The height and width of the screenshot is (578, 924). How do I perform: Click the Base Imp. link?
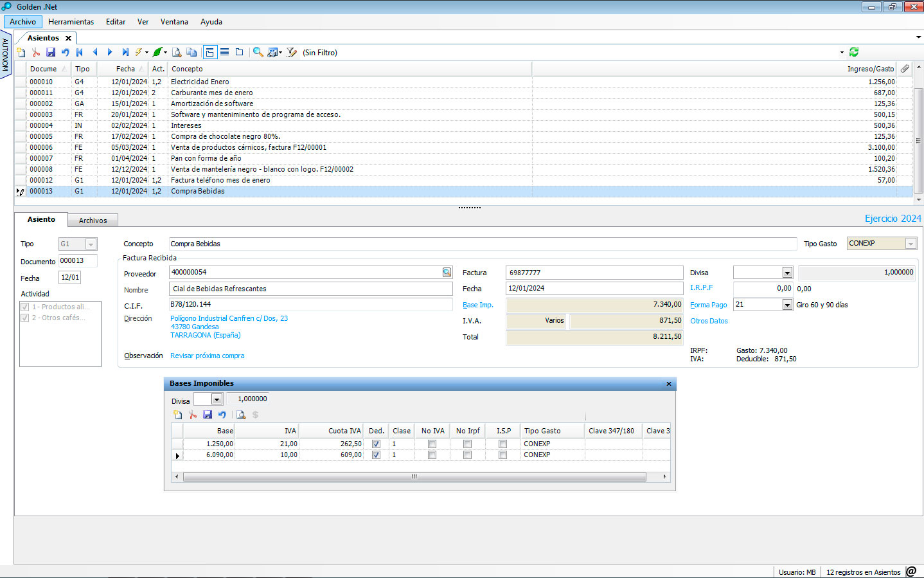477,305
